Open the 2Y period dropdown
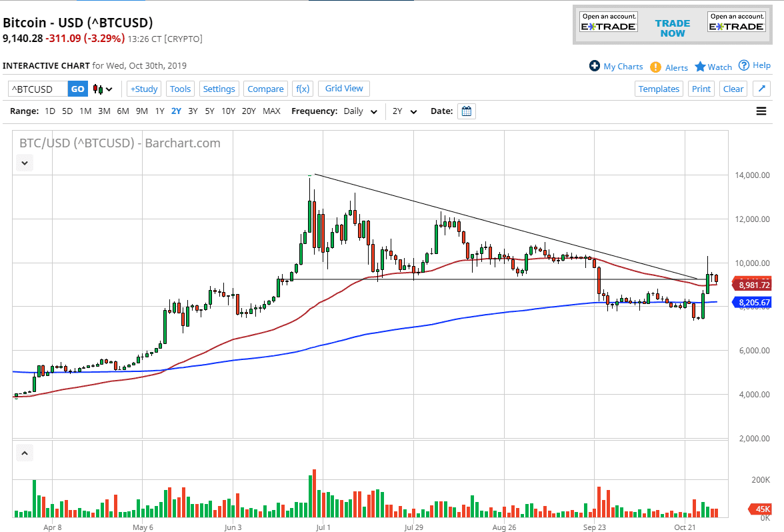This screenshot has width=784, height=532. [403, 111]
